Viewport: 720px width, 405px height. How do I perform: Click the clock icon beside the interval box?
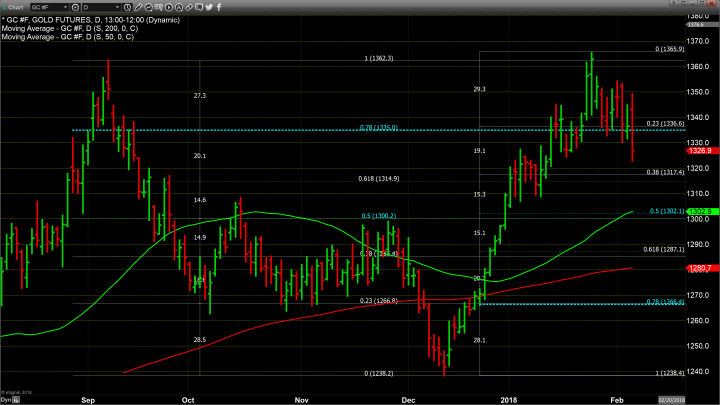pos(127,6)
